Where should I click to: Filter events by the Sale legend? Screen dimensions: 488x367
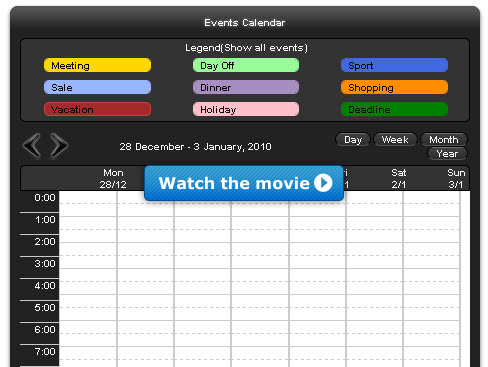(x=97, y=87)
